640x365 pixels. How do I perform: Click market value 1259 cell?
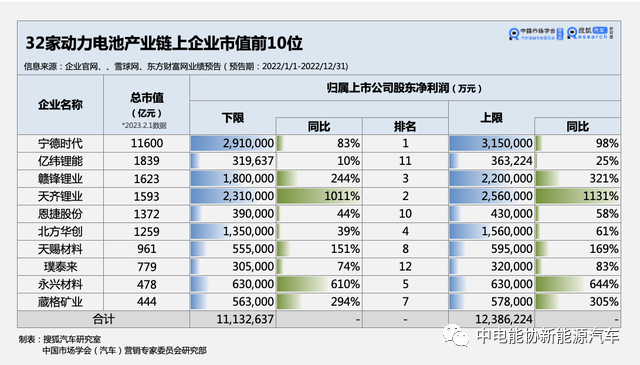coord(147,231)
